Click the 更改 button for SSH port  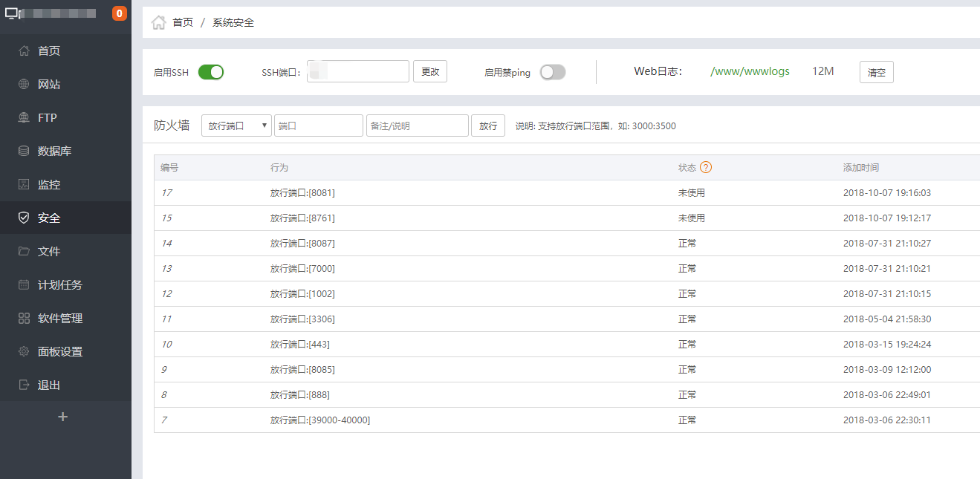pos(430,72)
